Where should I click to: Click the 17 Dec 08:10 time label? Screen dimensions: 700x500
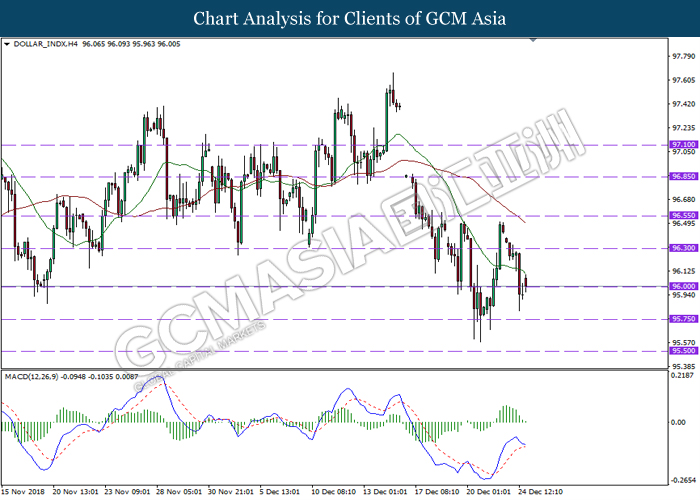pos(438,492)
